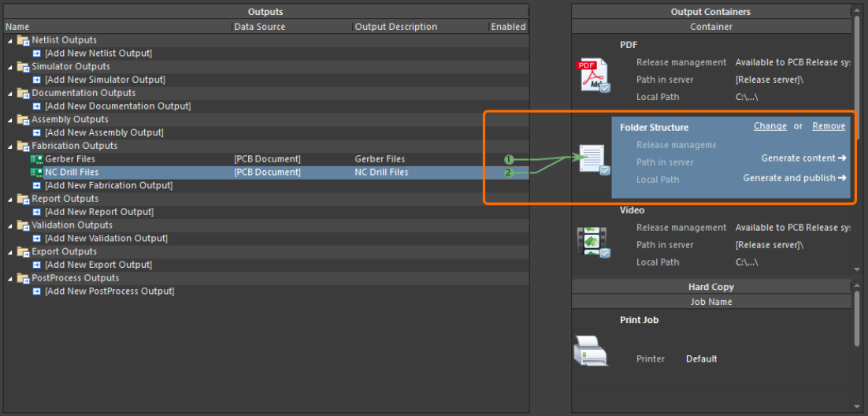
Task: Click Remove link on Folder Structure
Action: [829, 126]
